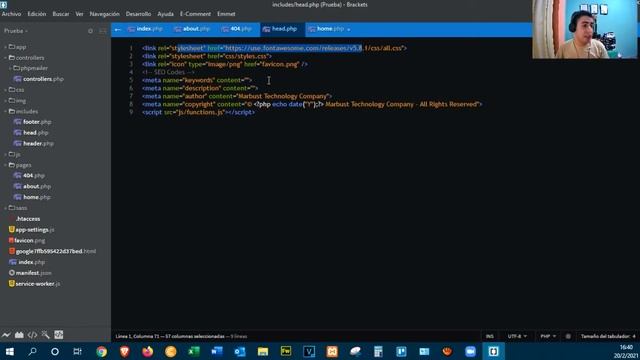Viewport: 640px width, 360px height.
Task: Open Outlook from taskbar
Action: pos(240,351)
